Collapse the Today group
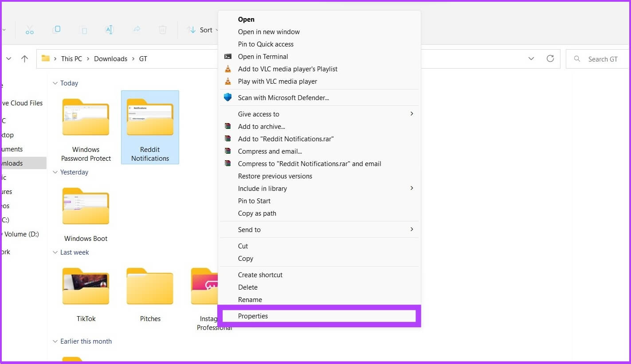631x364 pixels. pyautogui.click(x=55, y=83)
